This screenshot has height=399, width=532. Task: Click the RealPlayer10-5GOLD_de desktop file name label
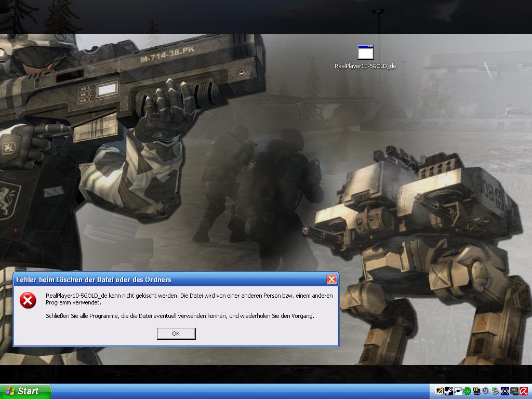(x=365, y=66)
